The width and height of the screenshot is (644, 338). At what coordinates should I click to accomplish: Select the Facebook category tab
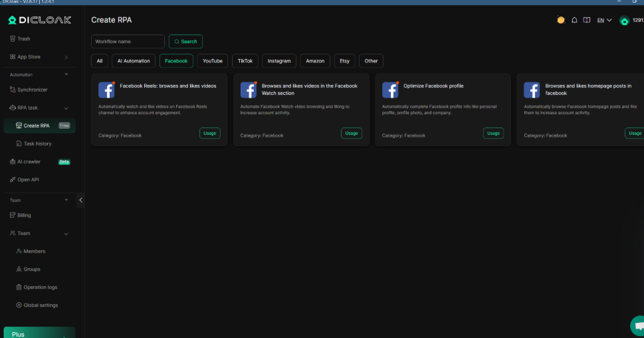tap(176, 60)
